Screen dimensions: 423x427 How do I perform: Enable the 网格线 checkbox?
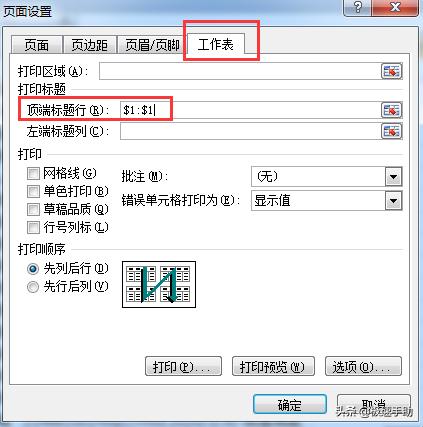[33, 173]
